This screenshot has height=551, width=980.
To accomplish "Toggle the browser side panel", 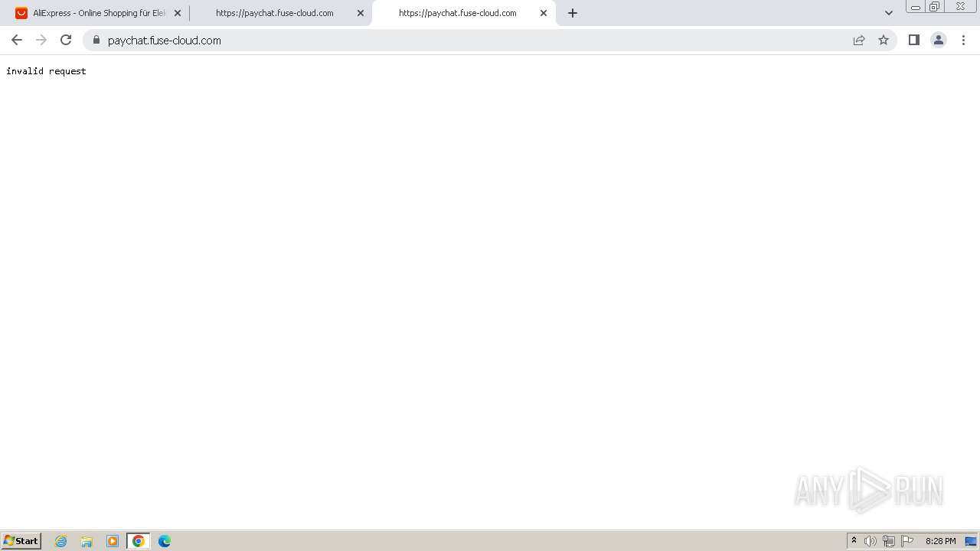I will [x=913, y=40].
